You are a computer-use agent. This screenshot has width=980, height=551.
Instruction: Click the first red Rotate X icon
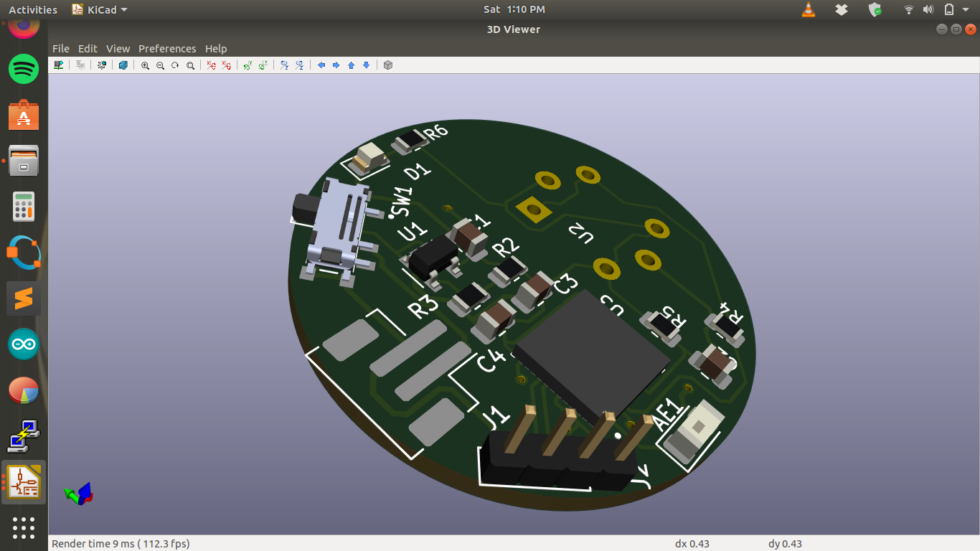coord(211,65)
